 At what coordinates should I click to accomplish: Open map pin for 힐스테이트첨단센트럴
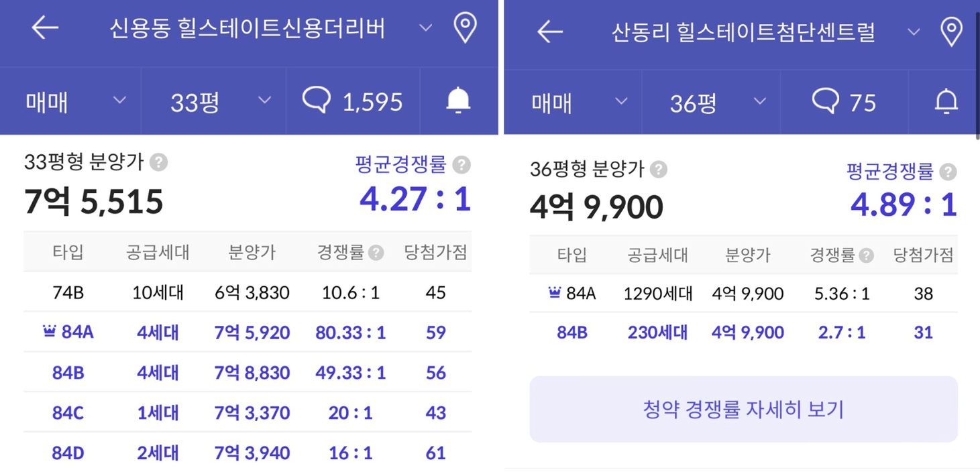[x=951, y=32]
